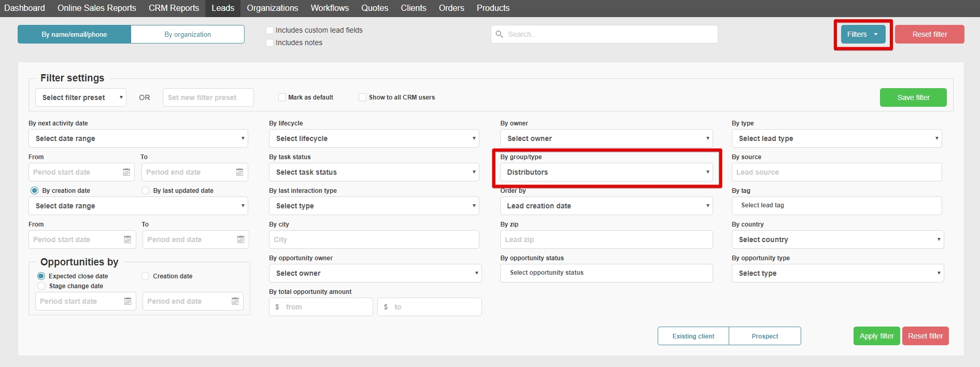Click the search magnifier icon

pyautogui.click(x=499, y=34)
